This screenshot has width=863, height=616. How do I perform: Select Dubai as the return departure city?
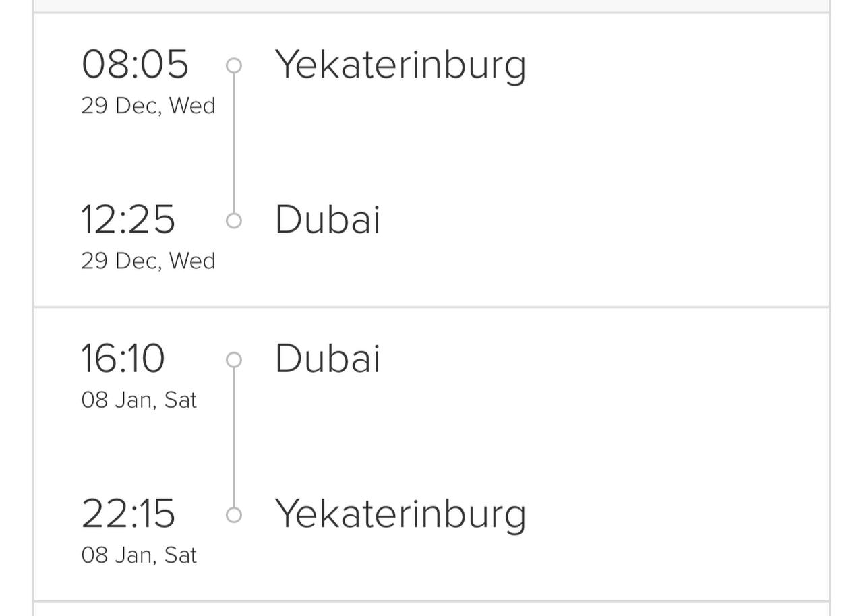point(328,359)
